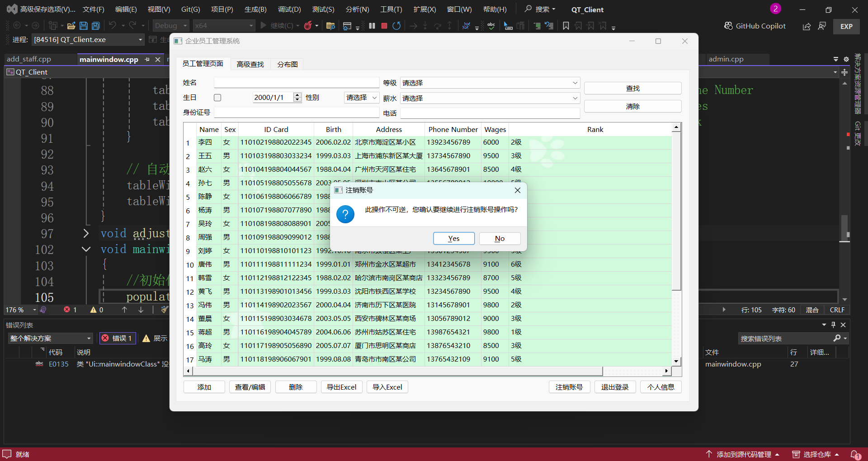Open the 调试(D) menu

coord(289,9)
